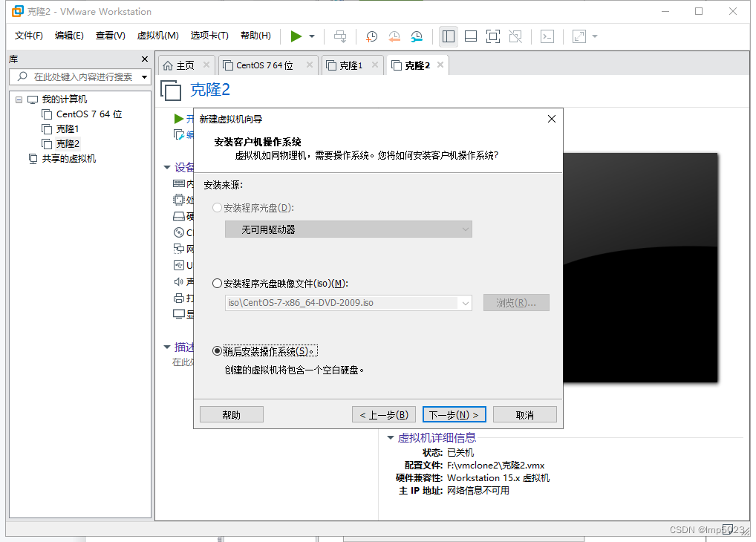
Task: Close the 新建虚拟机向导 dialog
Action: click(x=552, y=119)
